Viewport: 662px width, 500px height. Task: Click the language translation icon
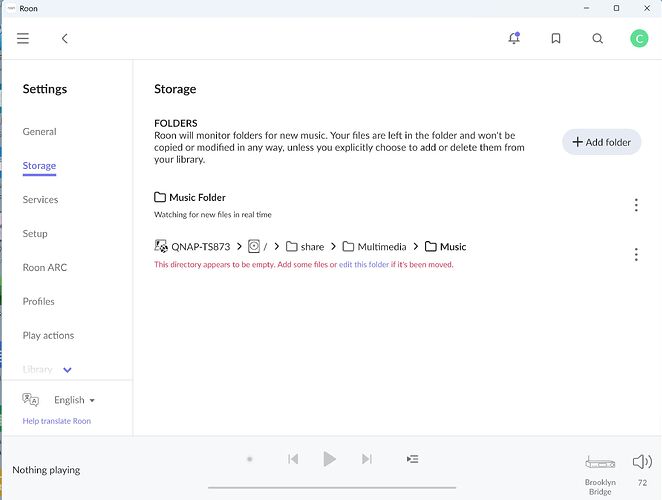click(x=30, y=399)
